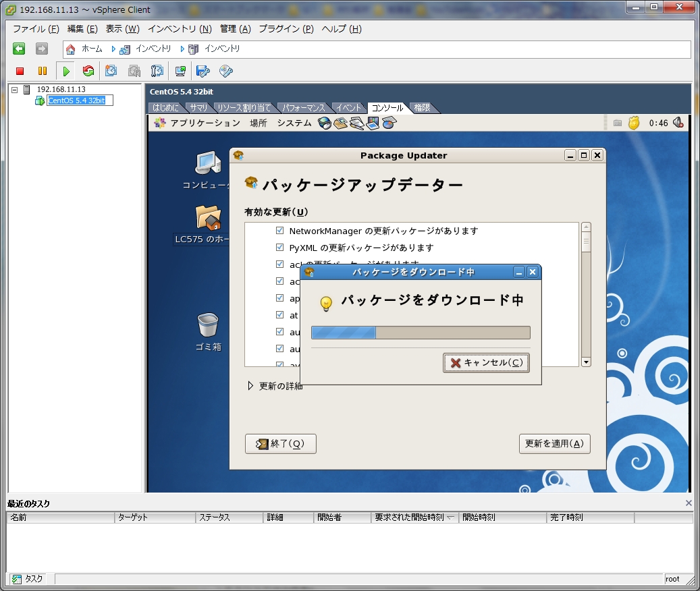
Task: Toggle the checkbox on the 'ap' package row
Action: 280,298
